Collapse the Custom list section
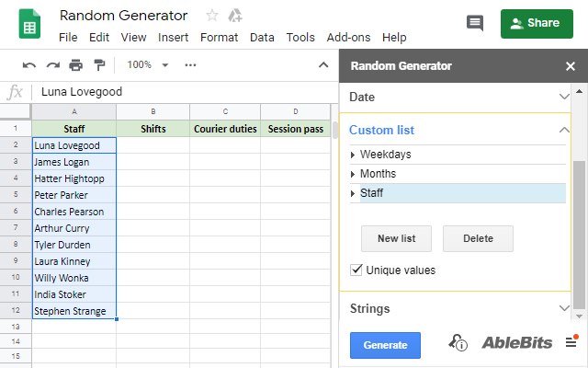This screenshot has width=588, height=368. (x=564, y=130)
